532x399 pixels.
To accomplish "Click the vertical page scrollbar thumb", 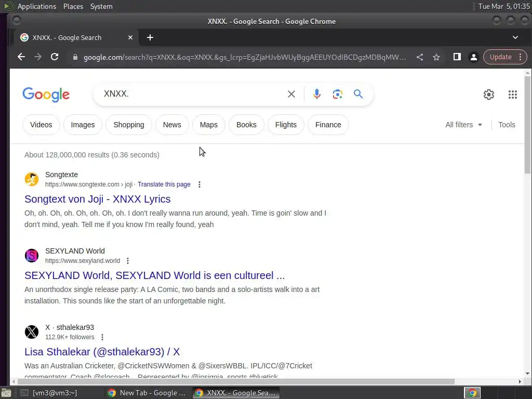I will 527,125.
